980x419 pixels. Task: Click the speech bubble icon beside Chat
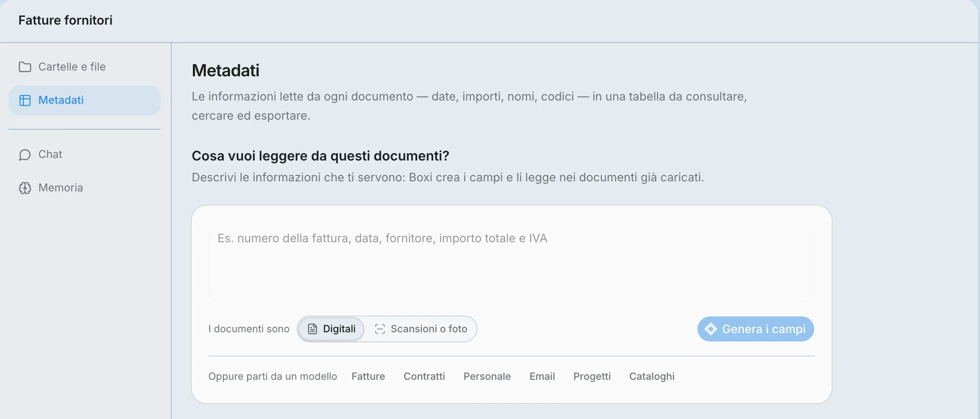point(25,155)
